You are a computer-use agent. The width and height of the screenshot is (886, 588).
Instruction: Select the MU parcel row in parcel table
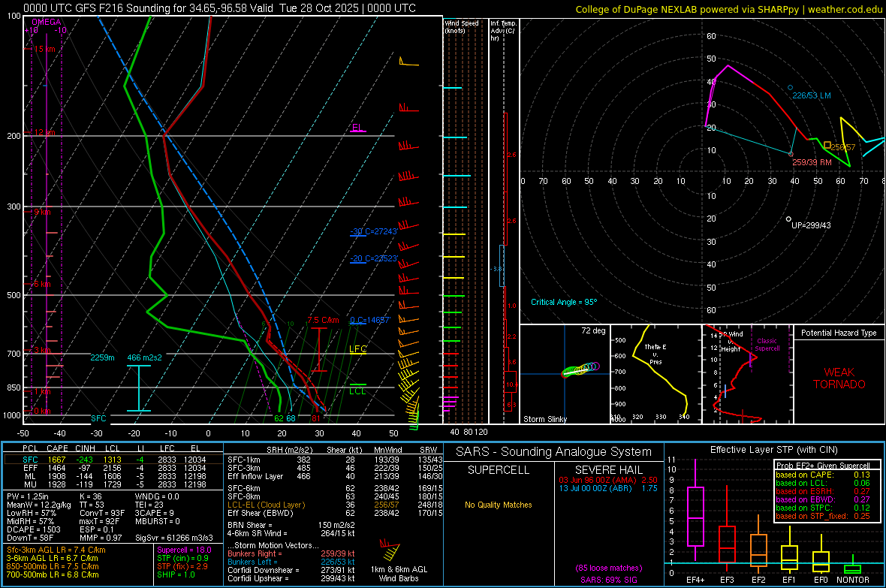113,484
